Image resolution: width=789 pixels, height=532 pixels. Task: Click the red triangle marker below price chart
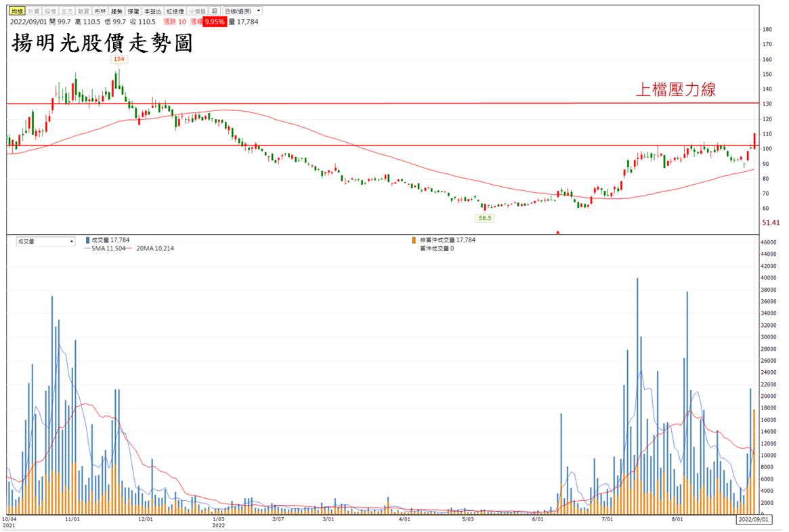(x=558, y=232)
